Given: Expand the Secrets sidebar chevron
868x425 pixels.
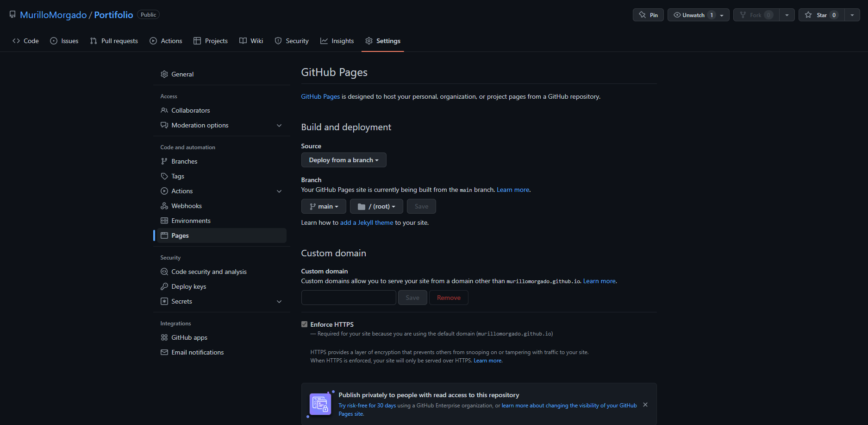Looking at the screenshot, I should pyautogui.click(x=279, y=302).
